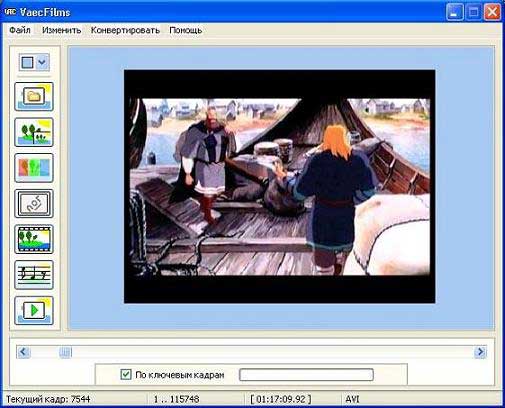Close the VaecFilms window
The image size is (505, 408).
(492, 12)
